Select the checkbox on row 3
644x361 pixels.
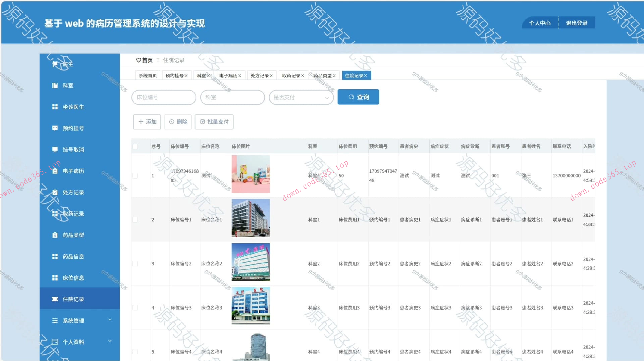click(x=135, y=264)
